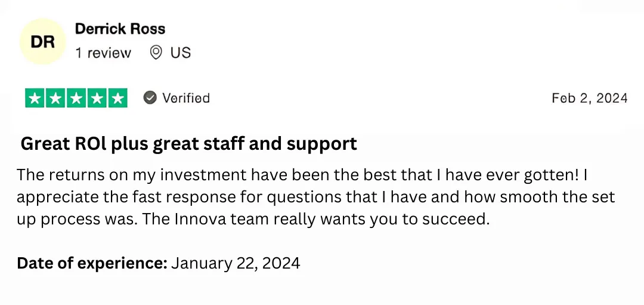The height and width of the screenshot is (305, 644).
Task: Open Derrick Ross reviewer profile
Action: pos(120,29)
